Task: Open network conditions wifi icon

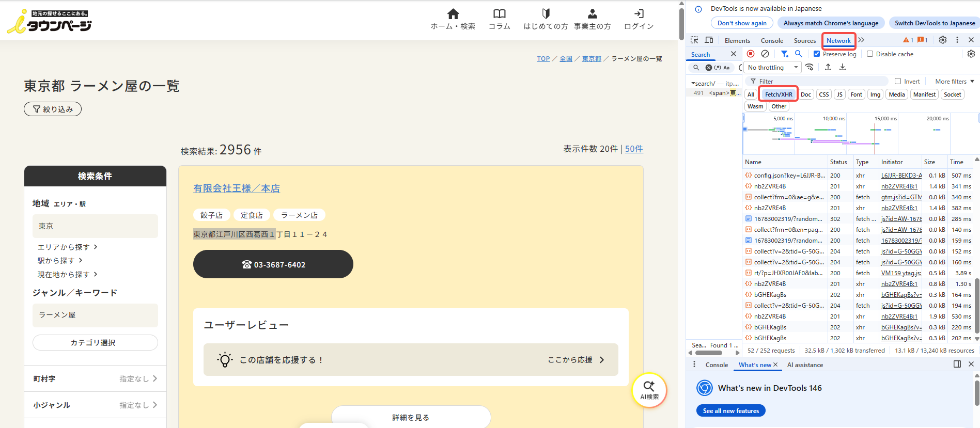Action: click(810, 67)
